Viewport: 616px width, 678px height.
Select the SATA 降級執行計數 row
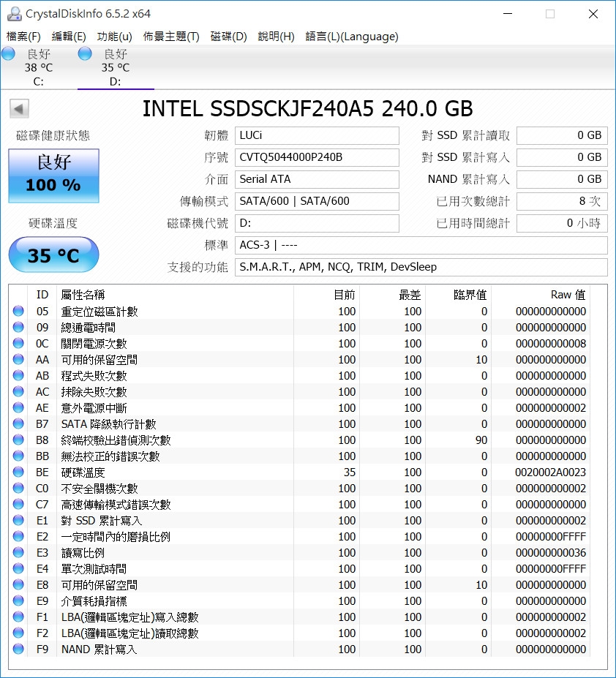pyautogui.click(x=299, y=423)
